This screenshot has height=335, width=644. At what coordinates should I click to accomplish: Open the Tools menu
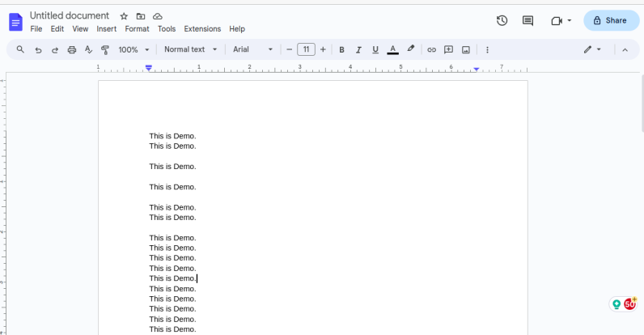[x=167, y=29]
